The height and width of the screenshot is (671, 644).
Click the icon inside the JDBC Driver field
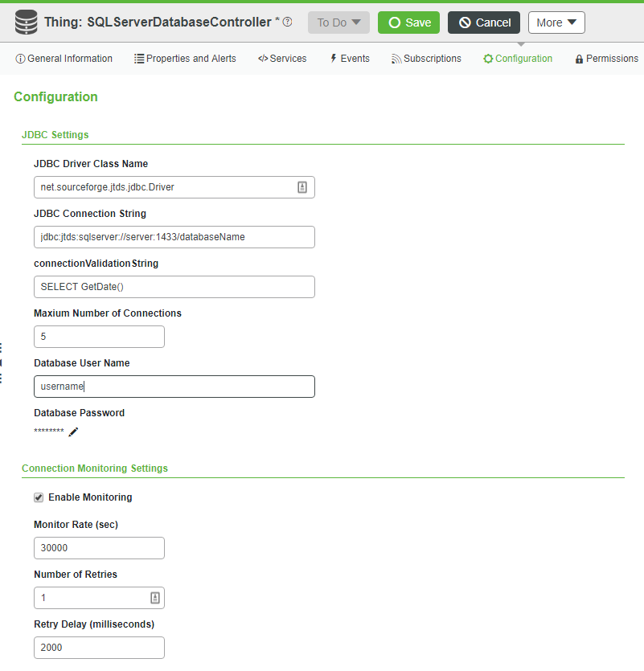[301, 186]
